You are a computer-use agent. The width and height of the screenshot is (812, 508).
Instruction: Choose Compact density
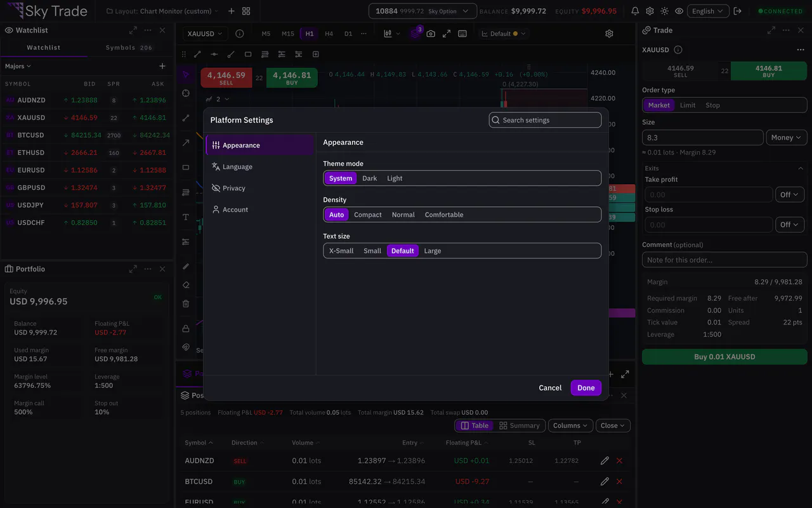coord(368,215)
